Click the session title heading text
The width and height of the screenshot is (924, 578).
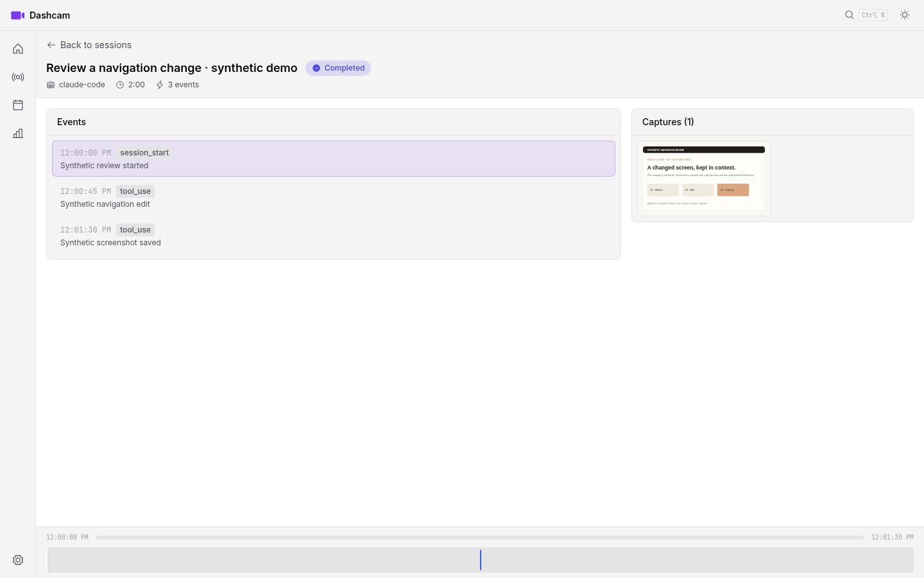(x=172, y=68)
